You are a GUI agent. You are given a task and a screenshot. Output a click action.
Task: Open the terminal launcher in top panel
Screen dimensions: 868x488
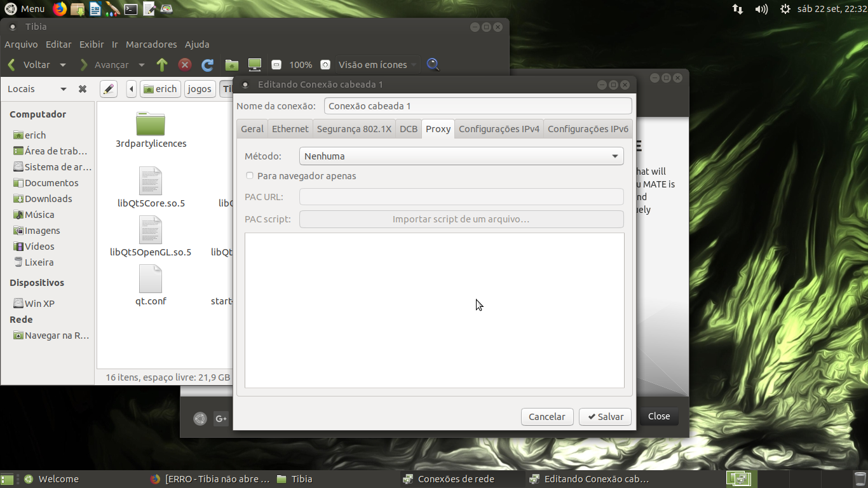coord(131,9)
